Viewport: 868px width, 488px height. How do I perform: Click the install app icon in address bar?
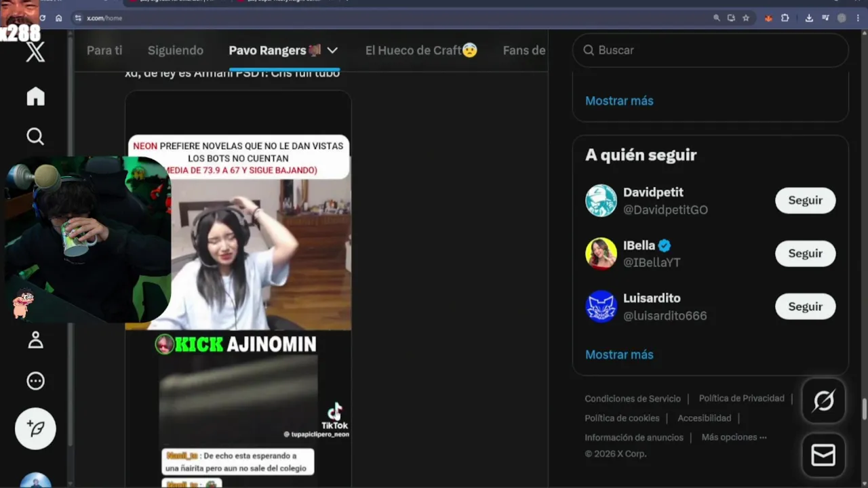point(731,18)
